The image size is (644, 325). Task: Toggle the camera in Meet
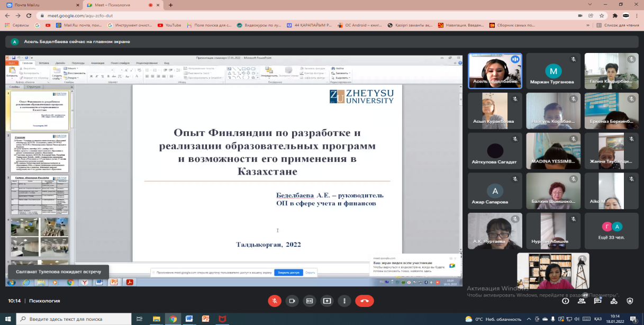click(x=292, y=301)
